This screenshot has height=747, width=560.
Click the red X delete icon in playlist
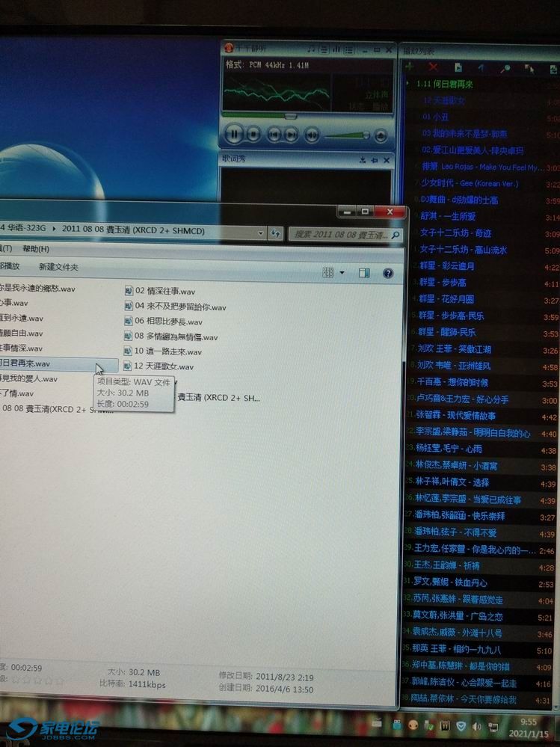point(433,67)
